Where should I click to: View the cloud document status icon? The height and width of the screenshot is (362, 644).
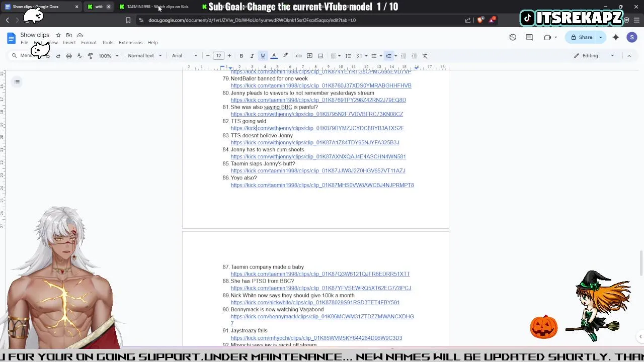tap(79, 35)
